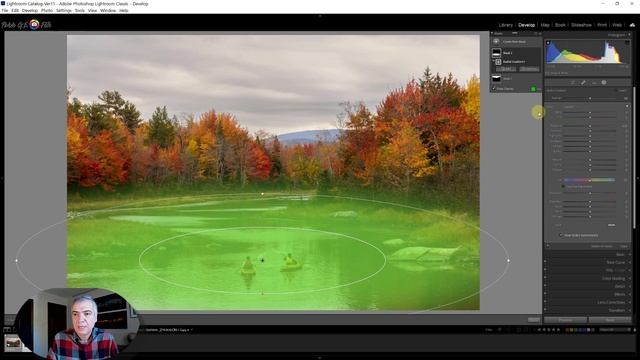Image resolution: width=640 pixels, height=360 pixels.
Task: Toggle the Effects panel switch
Action: (546, 294)
